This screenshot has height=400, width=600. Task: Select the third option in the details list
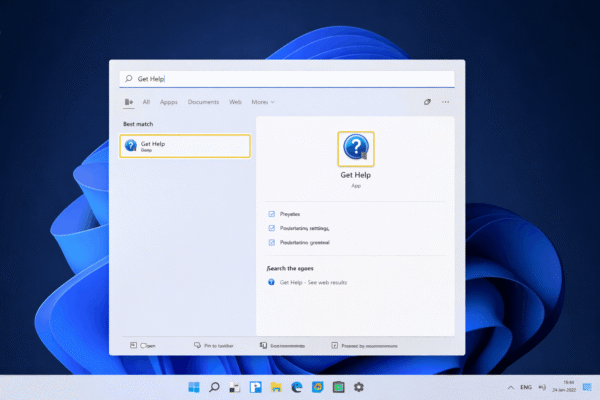[x=305, y=242]
